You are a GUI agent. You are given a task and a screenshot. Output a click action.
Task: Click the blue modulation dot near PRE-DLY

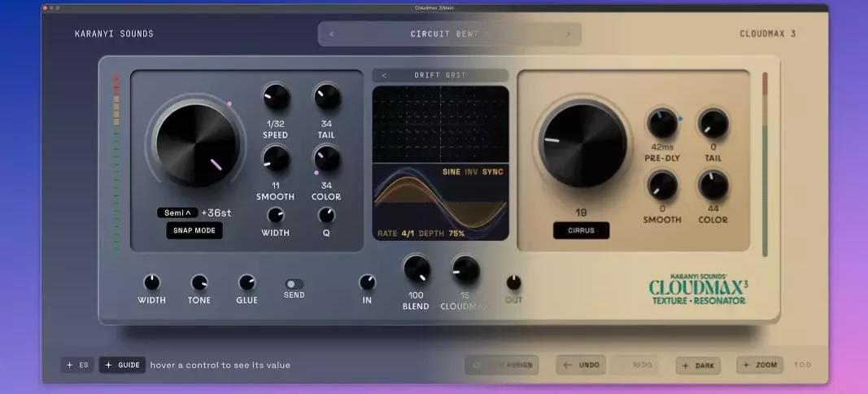[680, 119]
